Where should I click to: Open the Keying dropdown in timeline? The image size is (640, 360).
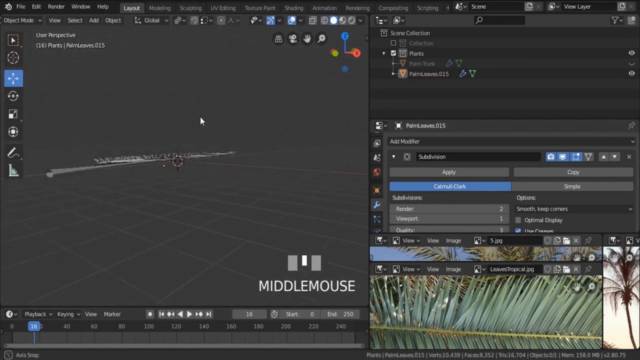[68, 314]
